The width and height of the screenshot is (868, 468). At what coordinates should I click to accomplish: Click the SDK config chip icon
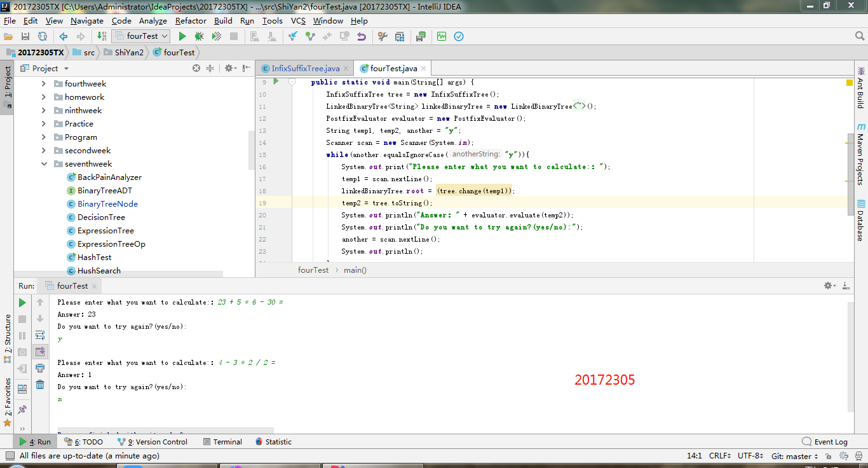click(x=421, y=36)
